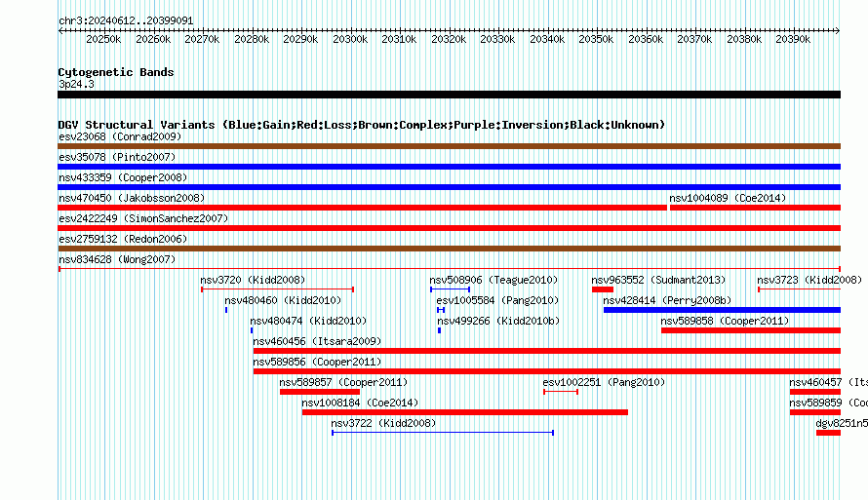Click the tiny blue nsv480474 marker
The image size is (868, 500).
(252, 330)
